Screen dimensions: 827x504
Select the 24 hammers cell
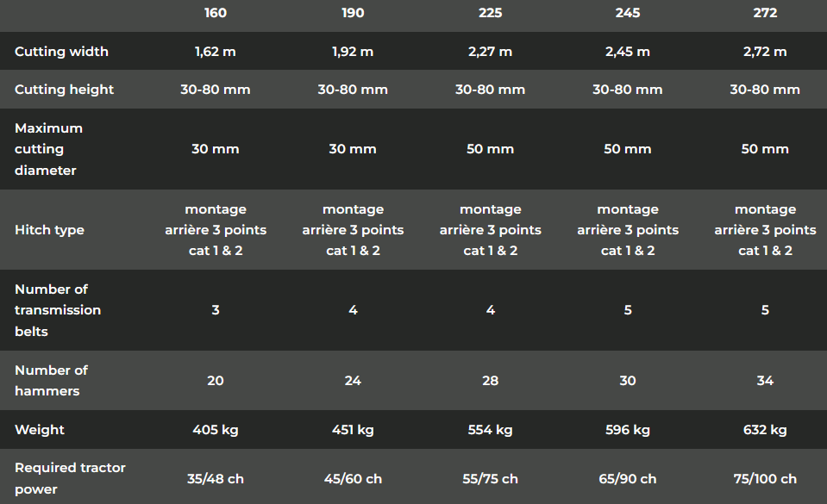click(353, 381)
